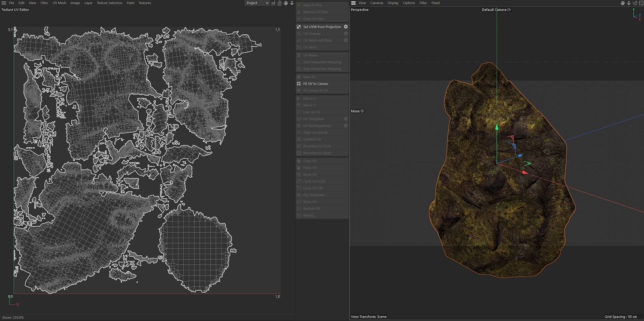Click Fit UV to Canvas
The image size is (644, 321).
click(x=315, y=84)
